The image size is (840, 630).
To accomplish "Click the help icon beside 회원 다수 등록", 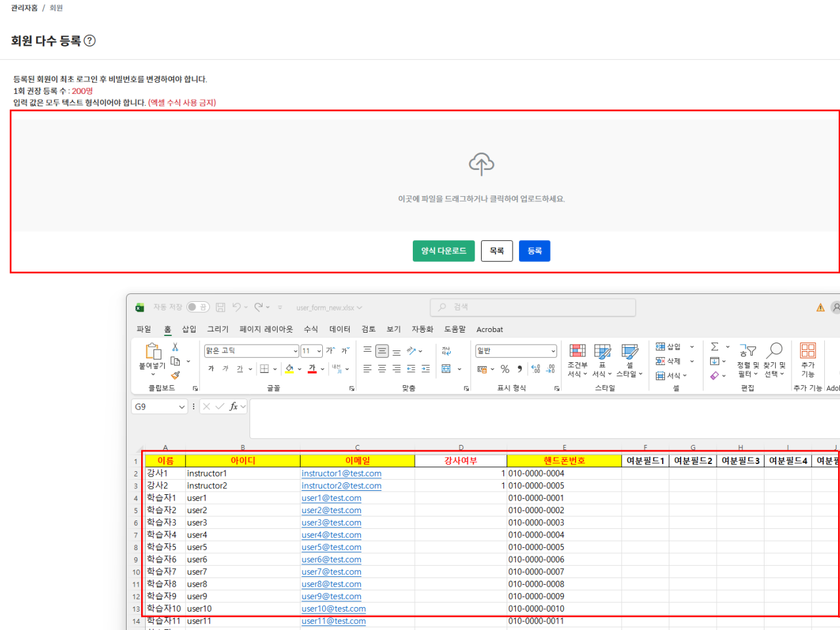I will click(90, 41).
